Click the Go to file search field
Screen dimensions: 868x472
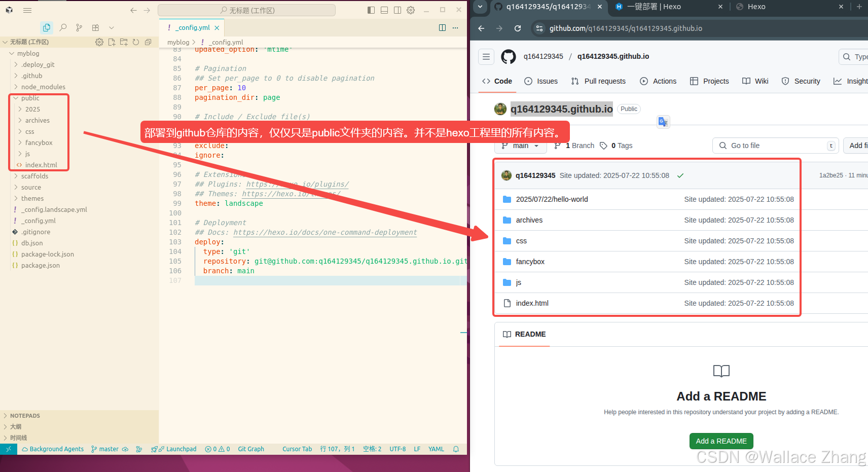point(776,146)
